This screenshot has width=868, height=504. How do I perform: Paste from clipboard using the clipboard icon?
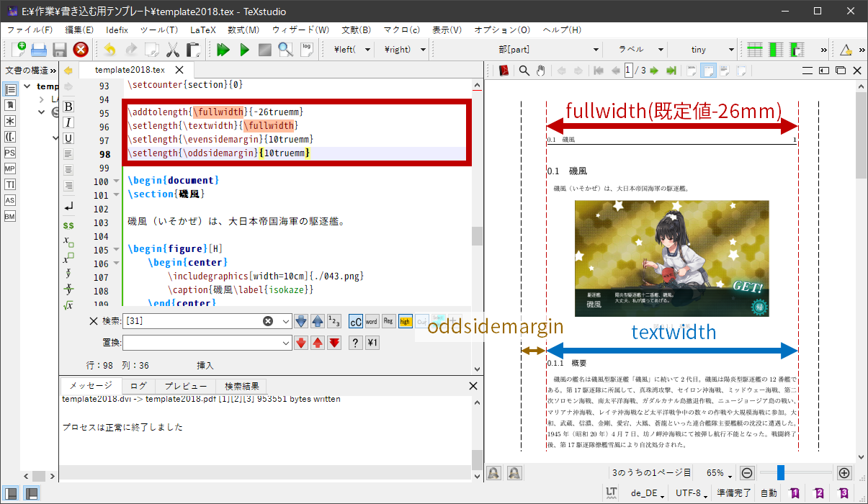[193, 50]
